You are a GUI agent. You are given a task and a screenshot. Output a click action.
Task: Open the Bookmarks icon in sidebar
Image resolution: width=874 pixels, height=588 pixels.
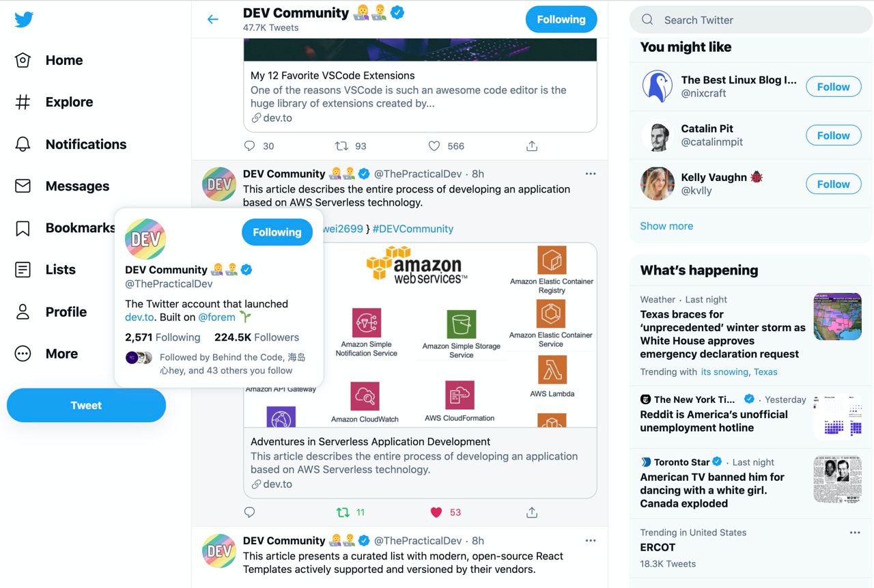[x=23, y=228]
